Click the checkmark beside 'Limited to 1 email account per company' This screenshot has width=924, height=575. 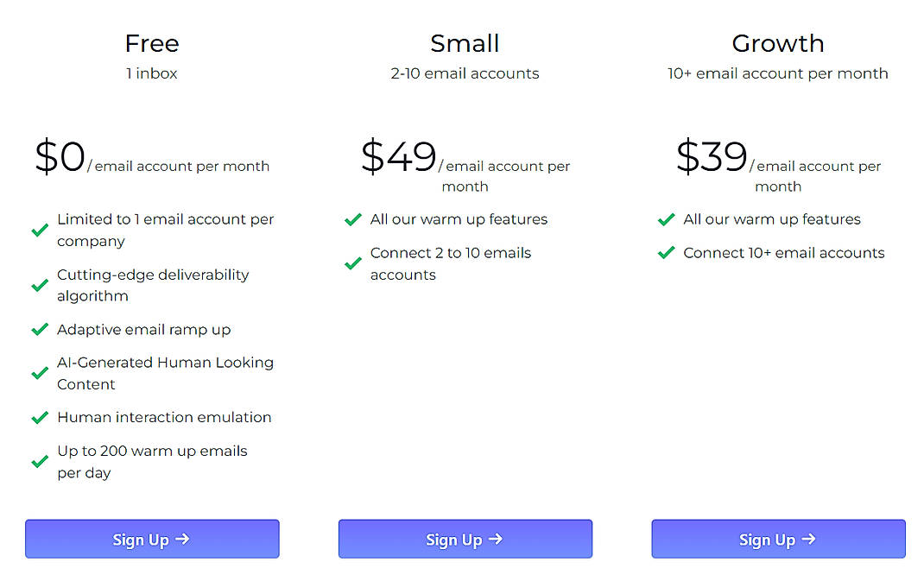coord(40,230)
